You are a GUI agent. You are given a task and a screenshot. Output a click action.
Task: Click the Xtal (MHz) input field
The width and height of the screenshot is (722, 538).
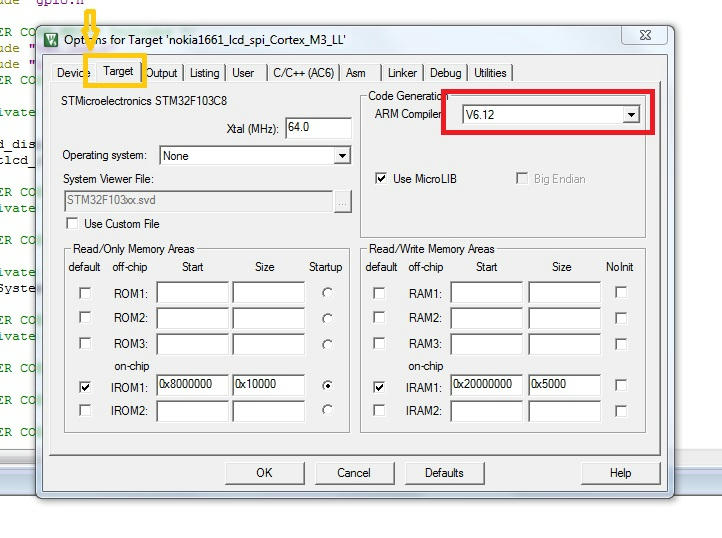318,128
